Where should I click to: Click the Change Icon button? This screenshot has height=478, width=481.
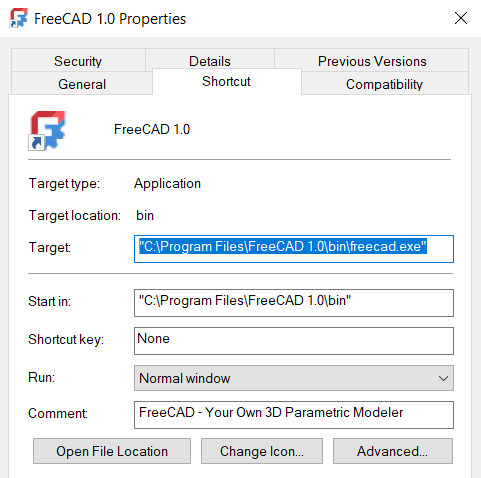(262, 451)
